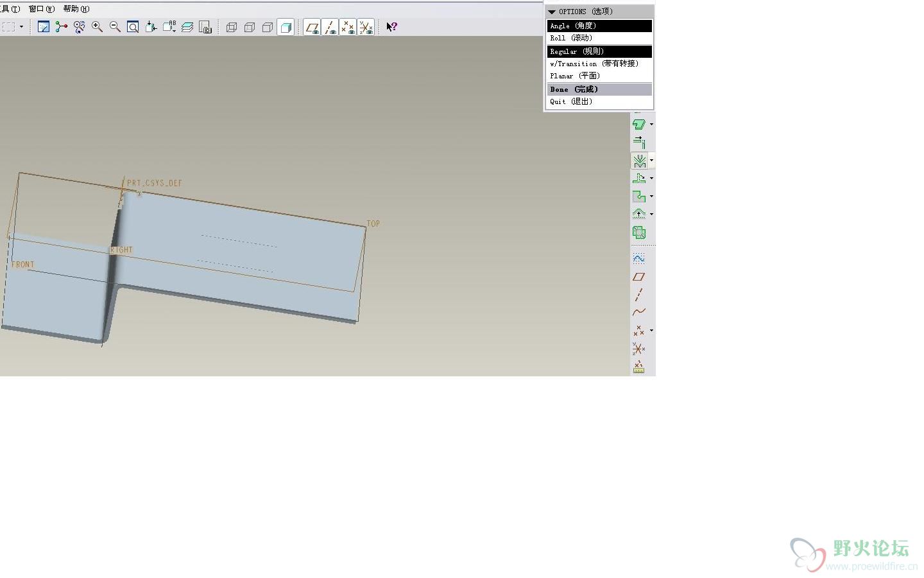
Task: Toggle datum plane display
Action: pyautogui.click(x=312, y=27)
